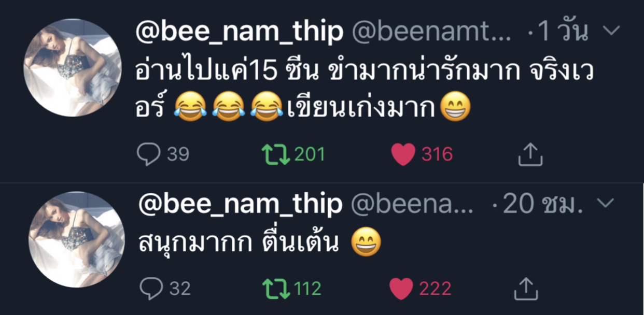This screenshot has width=644, height=315.
Task: Open the profile picture on second tweet
Action: click(76, 239)
